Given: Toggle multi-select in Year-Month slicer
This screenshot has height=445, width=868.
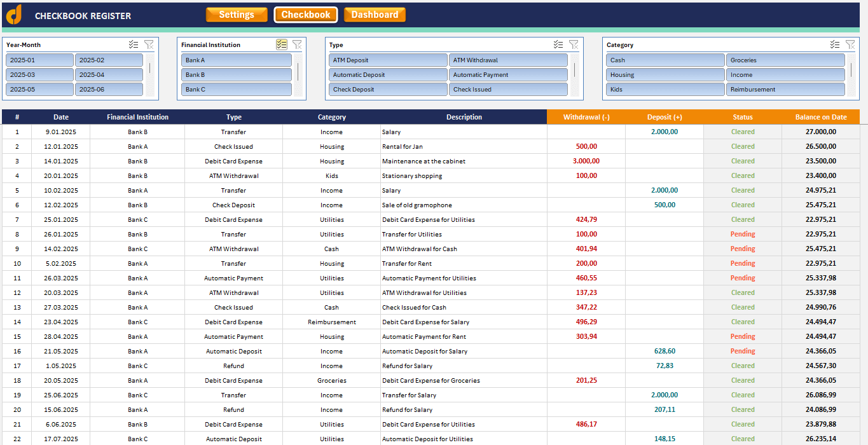Looking at the screenshot, I should pyautogui.click(x=134, y=44).
